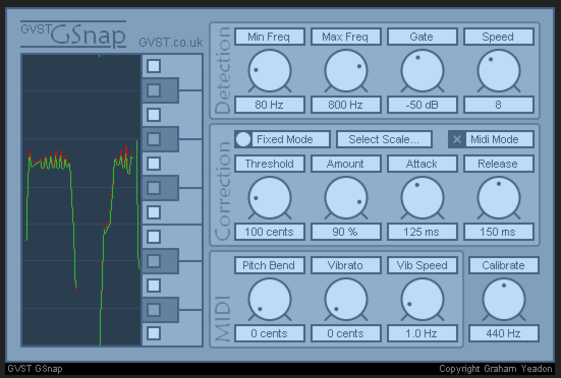Viewport: 561px width, 378px height.
Task: Open the Select Scale... menu
Action: [x=384, y=139]
